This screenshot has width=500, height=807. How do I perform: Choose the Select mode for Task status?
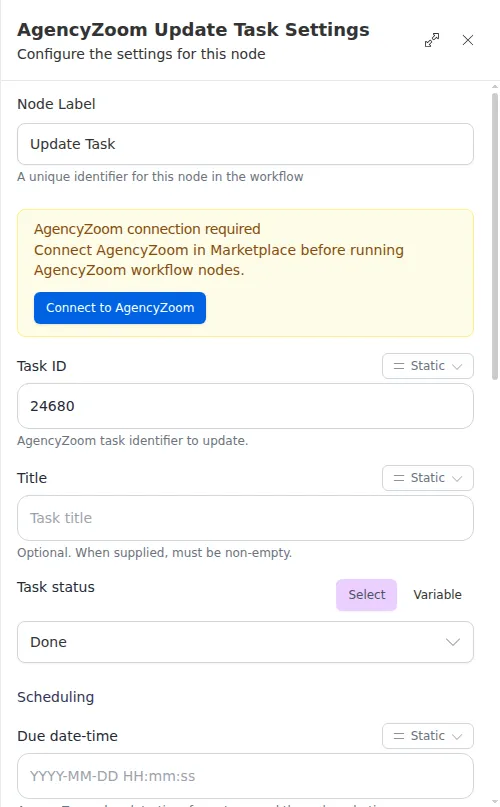367,594
